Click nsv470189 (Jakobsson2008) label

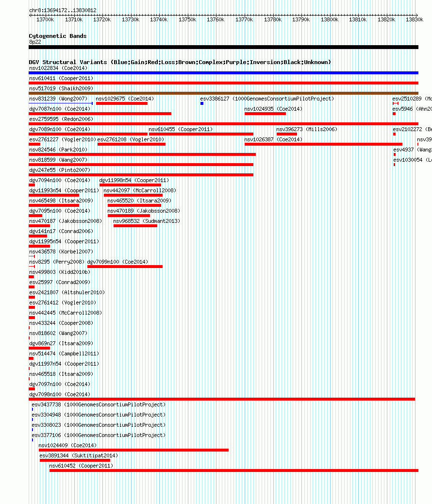click(x=144, y=211)
